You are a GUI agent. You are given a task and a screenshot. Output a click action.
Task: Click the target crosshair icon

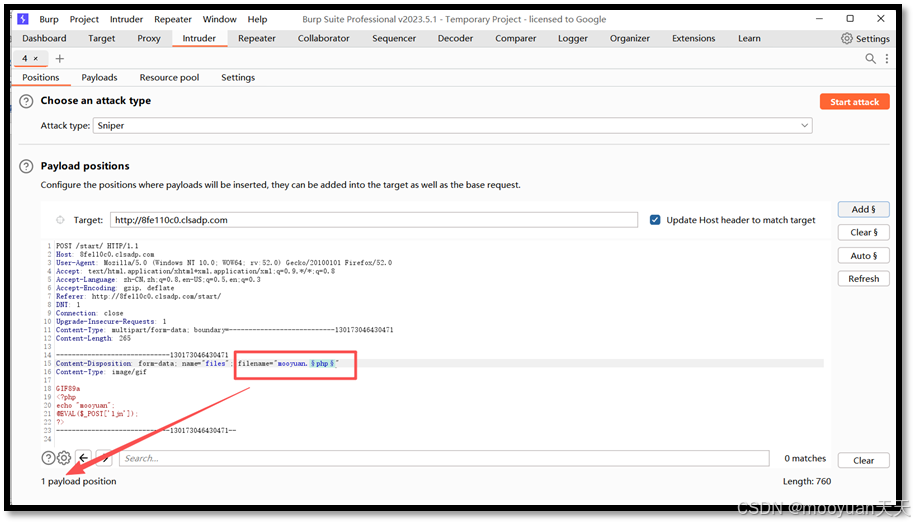(x=60, y=220)
